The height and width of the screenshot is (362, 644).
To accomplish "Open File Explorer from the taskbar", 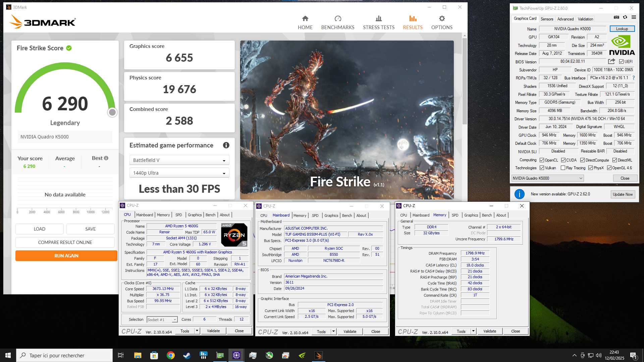I will tap(138, 355).
